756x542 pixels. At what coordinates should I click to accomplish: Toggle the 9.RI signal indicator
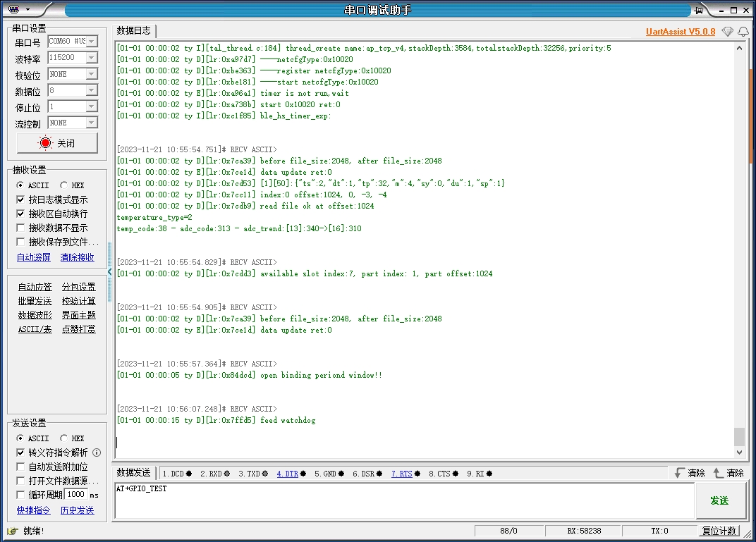(x=489, y=474)
